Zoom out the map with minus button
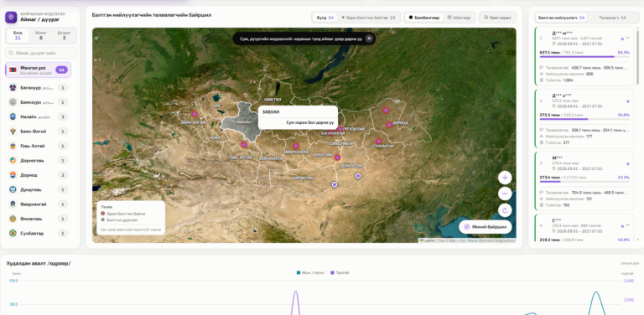The width and height of the screenshot is (644, 315). click(x=505, y=194)
